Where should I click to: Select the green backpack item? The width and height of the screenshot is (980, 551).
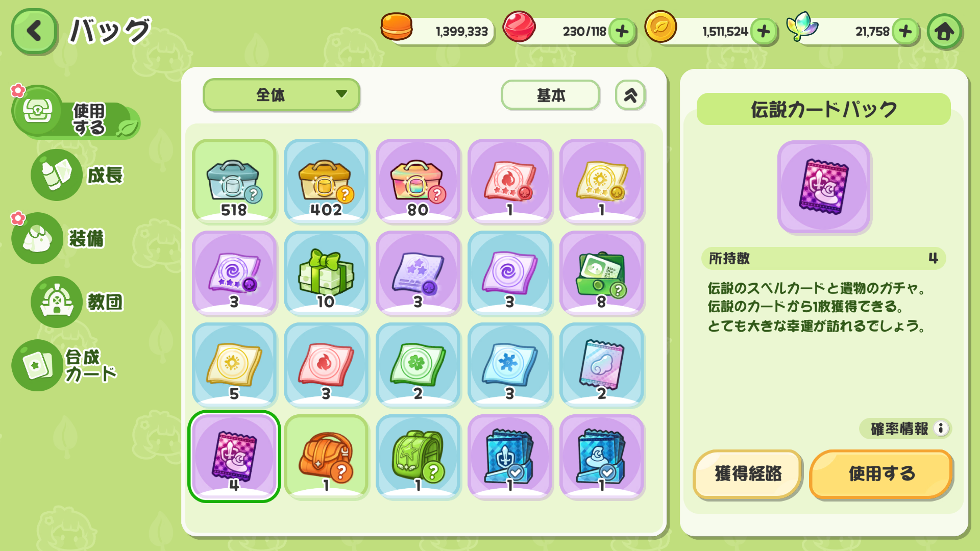click(418, 457)
